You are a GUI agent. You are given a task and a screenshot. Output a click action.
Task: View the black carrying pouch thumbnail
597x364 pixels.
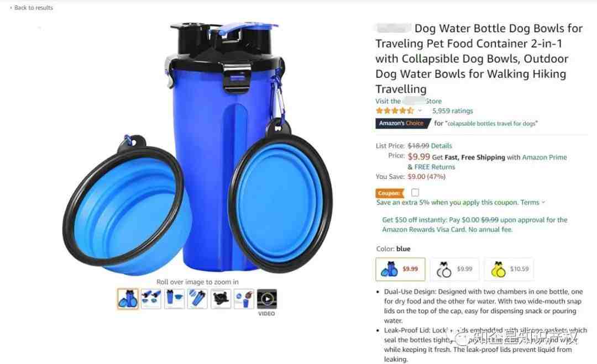(x=221, y=299)
